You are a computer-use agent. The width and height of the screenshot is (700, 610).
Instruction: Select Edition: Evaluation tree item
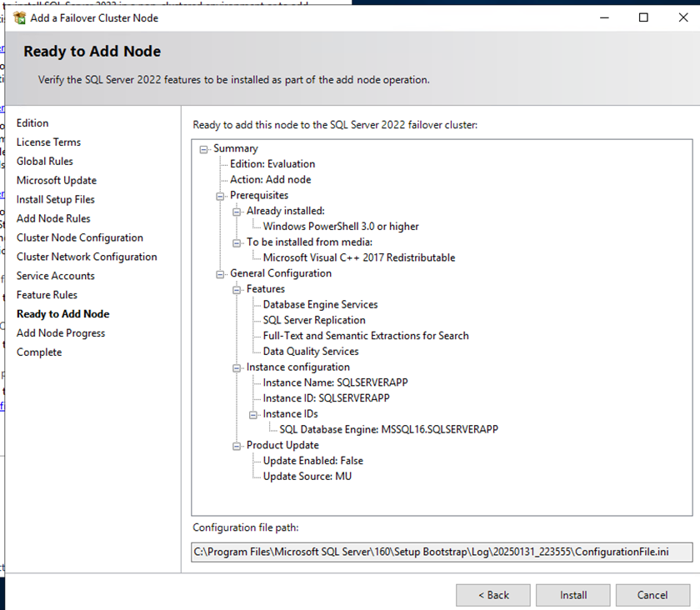tap(272, 164)
